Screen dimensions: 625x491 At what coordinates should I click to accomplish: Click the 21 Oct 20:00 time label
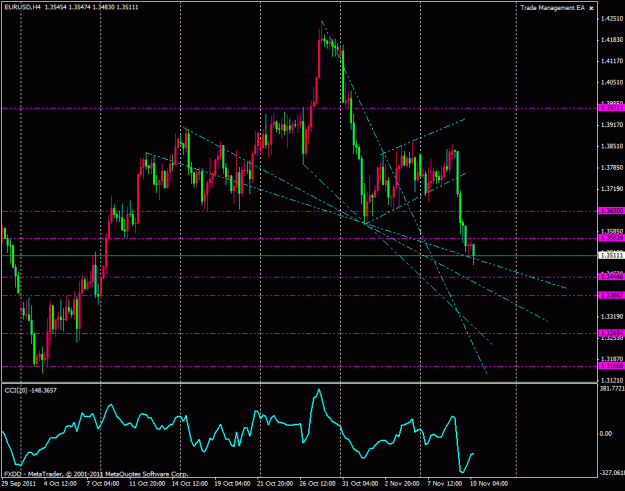[276, 484]
